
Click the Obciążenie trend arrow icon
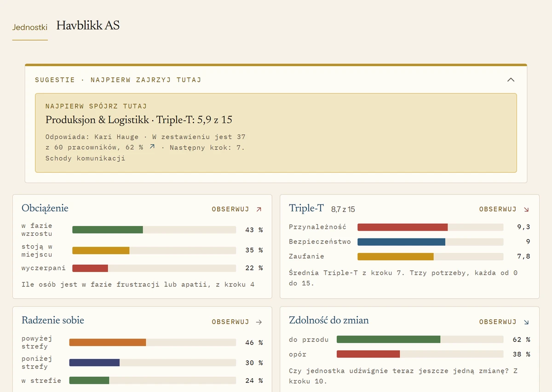259,209
